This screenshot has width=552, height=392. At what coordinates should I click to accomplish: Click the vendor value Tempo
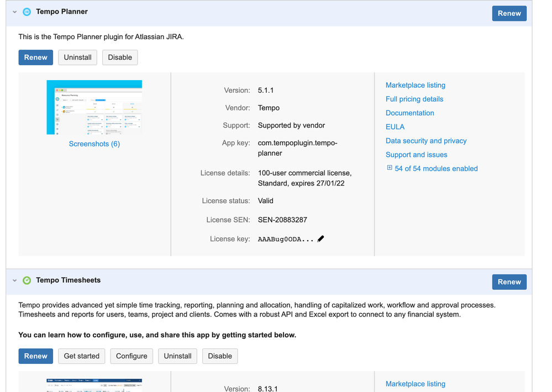click(x=269, y=108)
